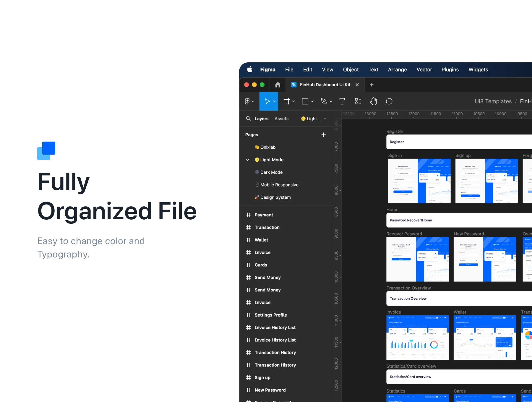532x402 pixels.
Task: Open the View menu
Action: point(327,69)
